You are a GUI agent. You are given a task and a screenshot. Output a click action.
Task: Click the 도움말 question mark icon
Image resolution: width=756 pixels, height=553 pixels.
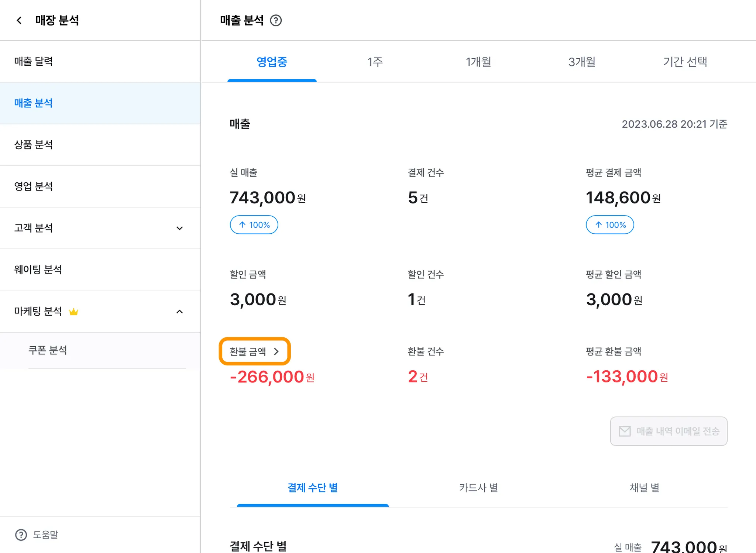tap(21, 535)
